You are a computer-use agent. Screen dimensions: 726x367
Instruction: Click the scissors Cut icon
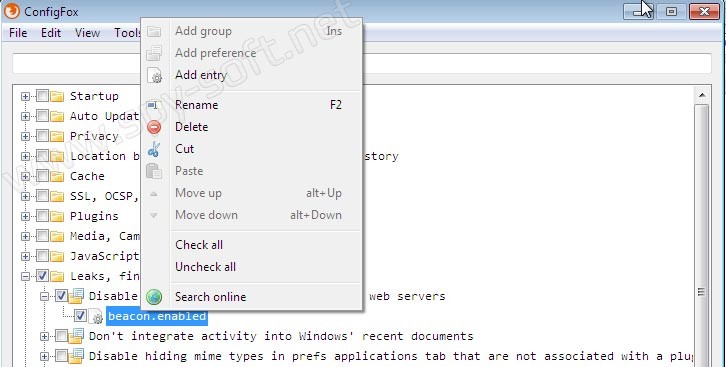point(154,149)
